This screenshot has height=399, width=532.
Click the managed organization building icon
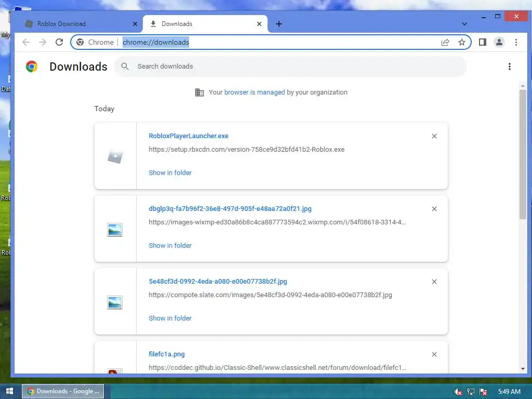coord(199,92)
